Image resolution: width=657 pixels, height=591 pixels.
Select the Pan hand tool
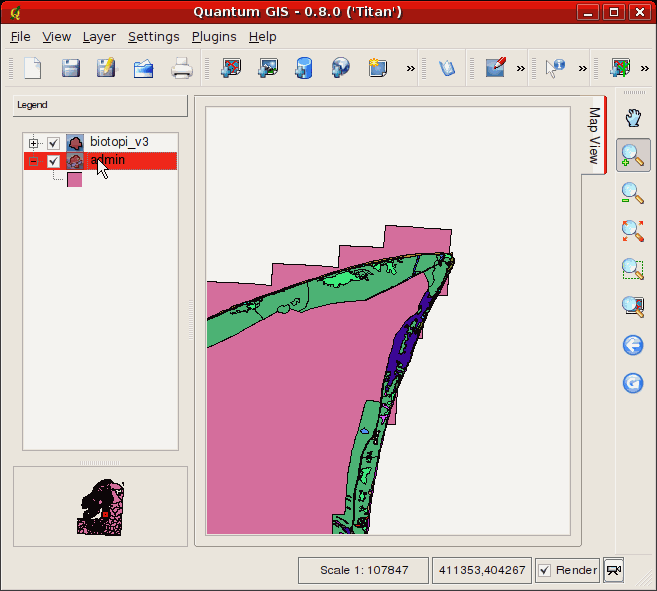pos(633,118)
